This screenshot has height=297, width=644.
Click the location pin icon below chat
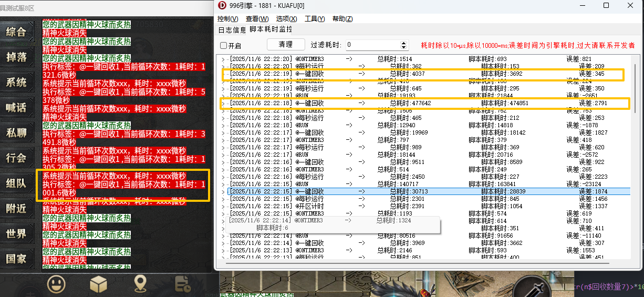pos(140,284)
